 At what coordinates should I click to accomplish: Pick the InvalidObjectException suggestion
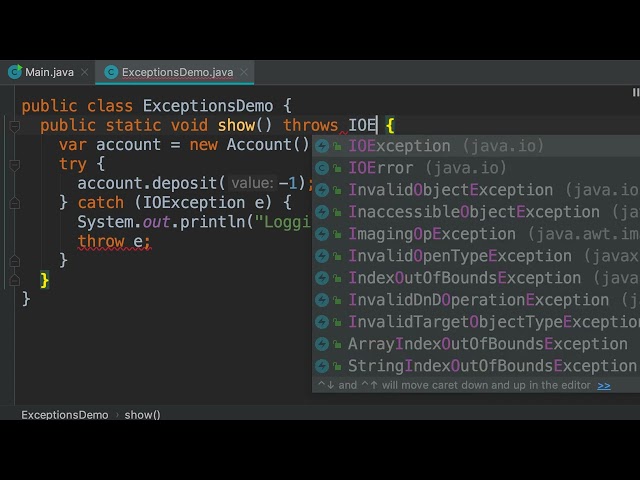point(476,190)
